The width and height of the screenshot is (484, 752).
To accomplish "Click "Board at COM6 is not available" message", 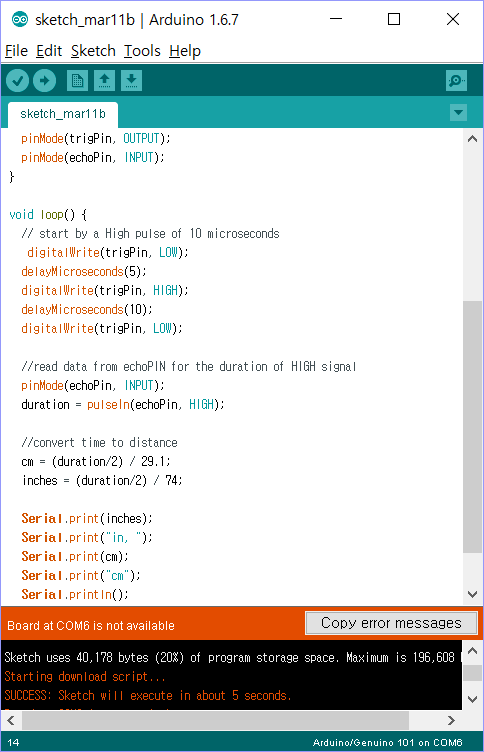I will pyautogui.click(x=91, y=626).
